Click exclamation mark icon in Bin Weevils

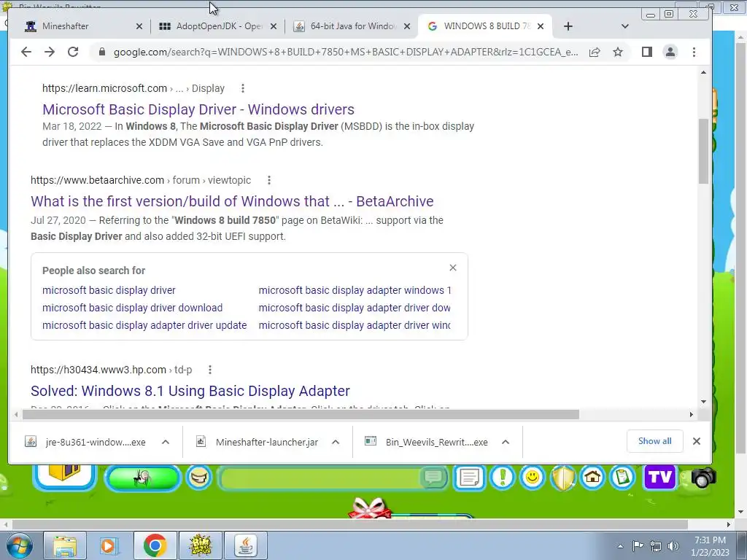point(503,477)
